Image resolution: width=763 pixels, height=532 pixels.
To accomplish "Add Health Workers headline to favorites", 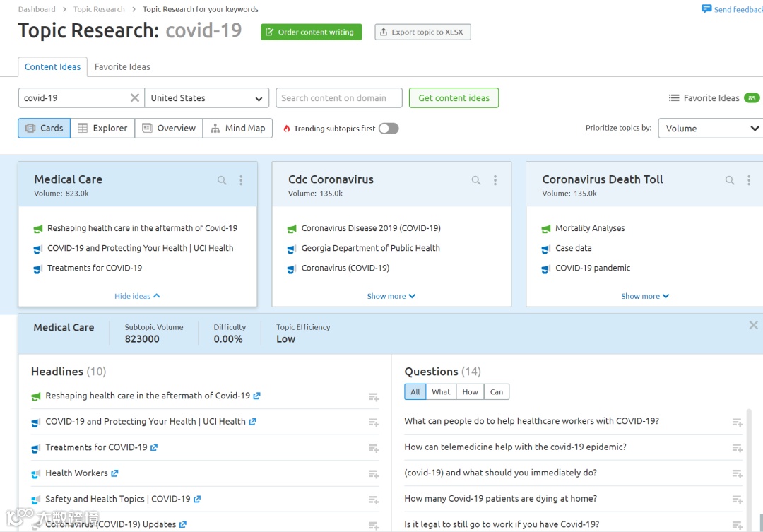I will pyautogui.click(x=373, y=474).
